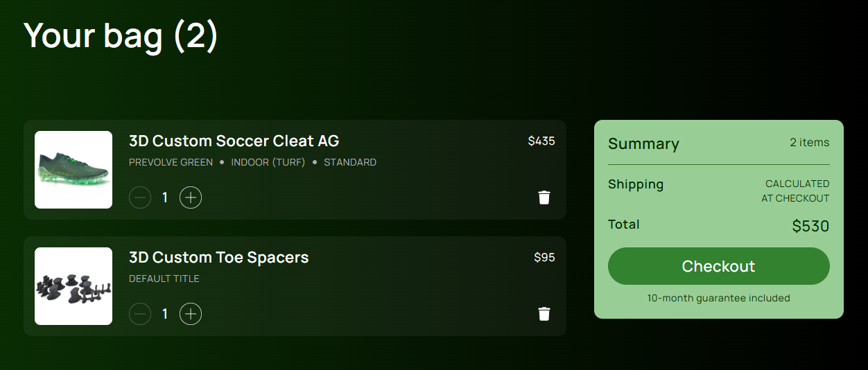This screenshot has width=868, height=370.
Task: Click the INDOOR (TURF) variant label
Action: 268,162
